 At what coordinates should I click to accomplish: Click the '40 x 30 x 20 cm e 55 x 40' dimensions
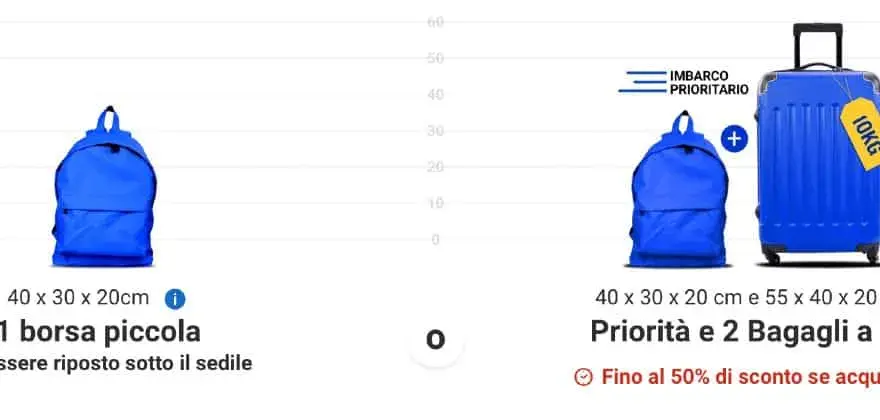tap(737, 298)
